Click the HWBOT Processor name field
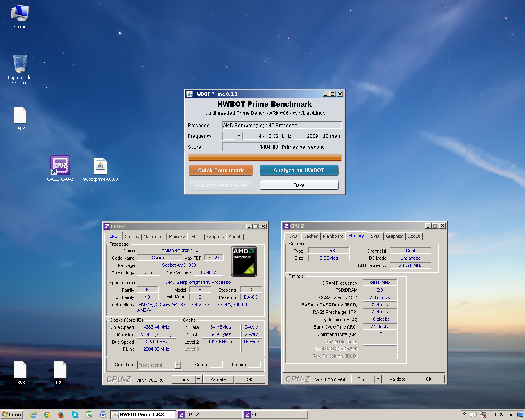The image size is (525, 420). tap(282, 125)
